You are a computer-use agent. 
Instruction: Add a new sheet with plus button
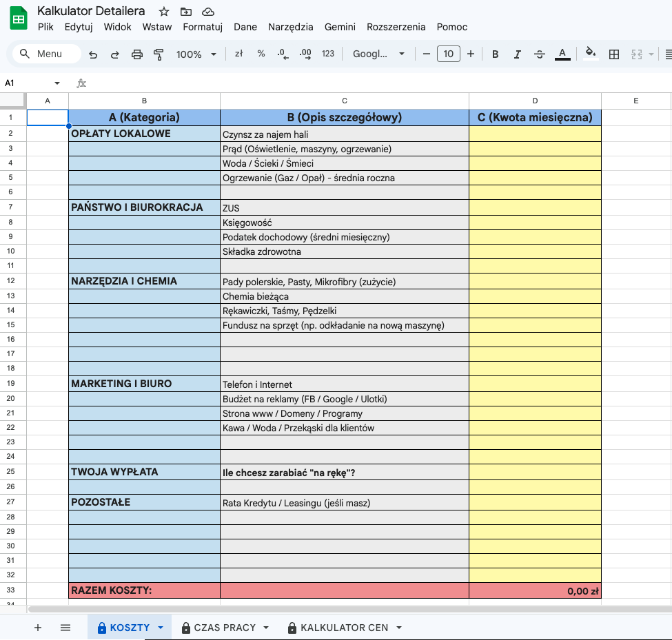click(x=38, y=628)
